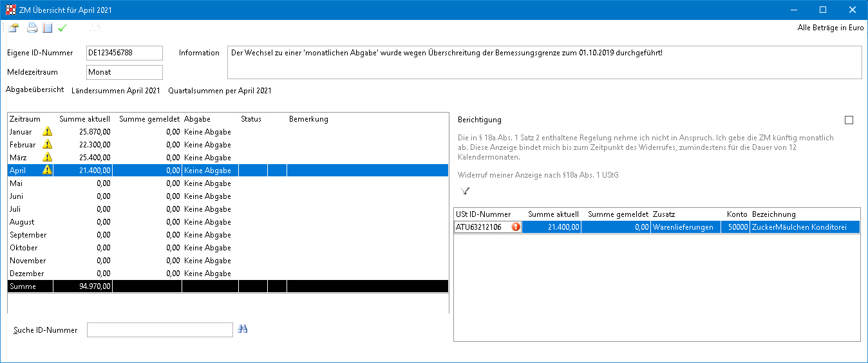868x363 pixels.
Task: Enable the Berichtigung checkbox
Action: pos(849,120)
